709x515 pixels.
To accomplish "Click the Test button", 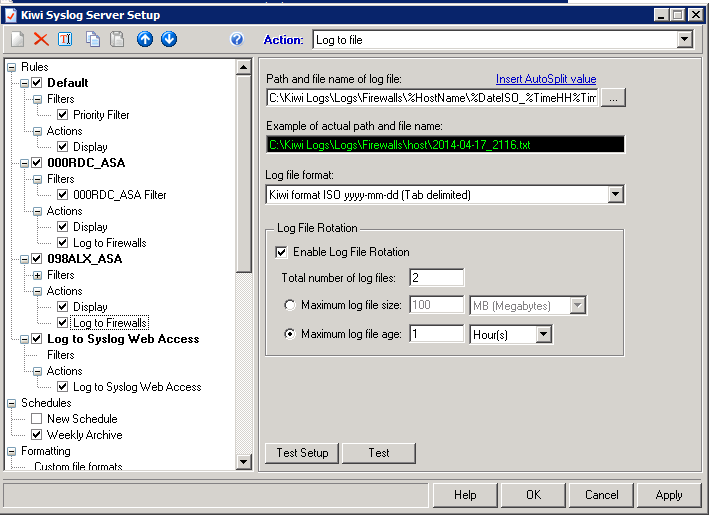I will (x=378, y=453).
